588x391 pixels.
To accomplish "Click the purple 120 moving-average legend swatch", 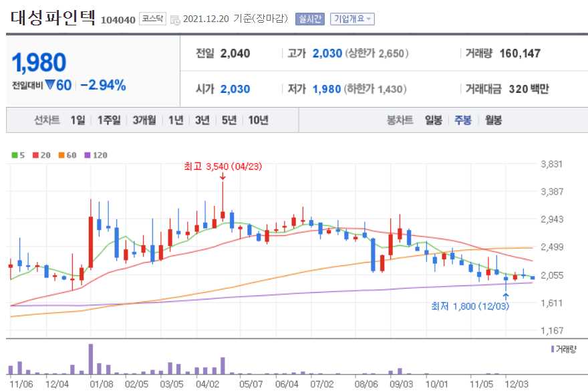I will pos(88,155).
